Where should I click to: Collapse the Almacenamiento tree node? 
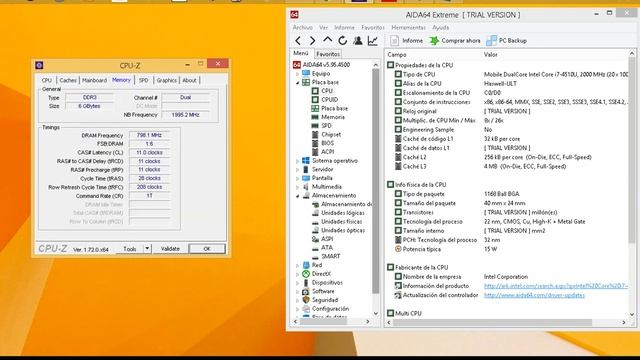[x=298, y=196]
